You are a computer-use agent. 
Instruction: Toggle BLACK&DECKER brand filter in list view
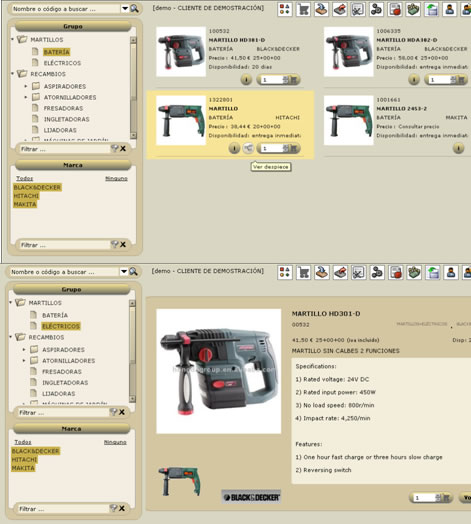point(37,187)
